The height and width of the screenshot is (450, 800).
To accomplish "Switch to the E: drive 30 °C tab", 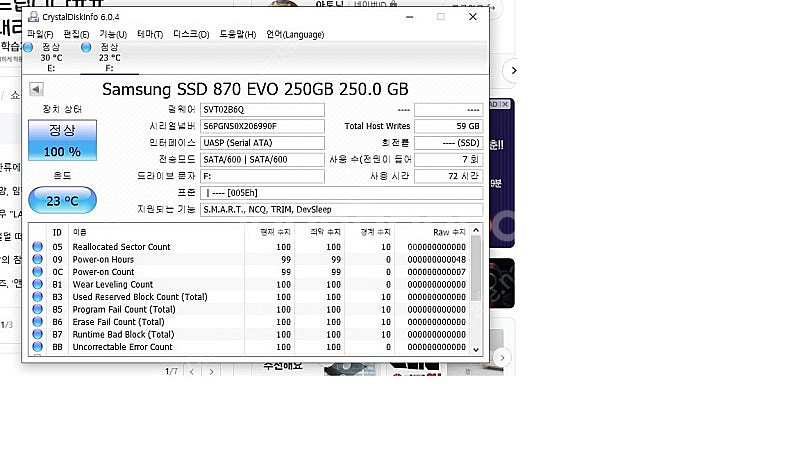I will point(51,57).
